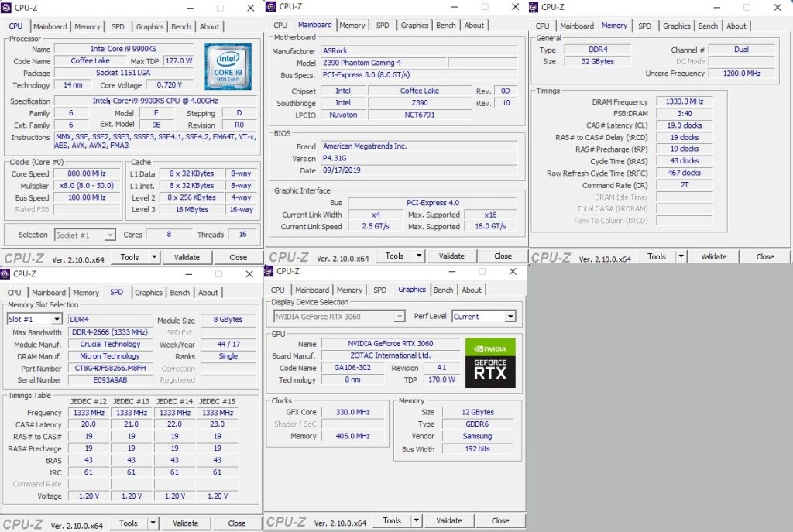
Task: Click CAS# Latency 19.0 clocks value
Action: pos(685,125)
